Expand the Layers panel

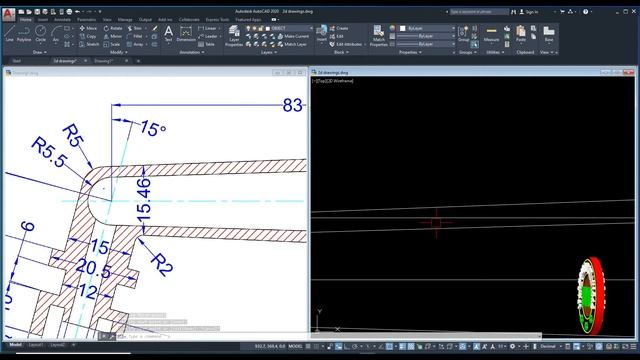269,52
